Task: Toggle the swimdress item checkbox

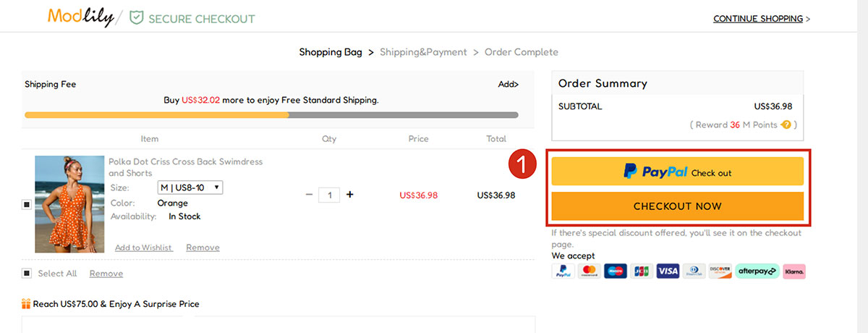Action: pos(27,205)
